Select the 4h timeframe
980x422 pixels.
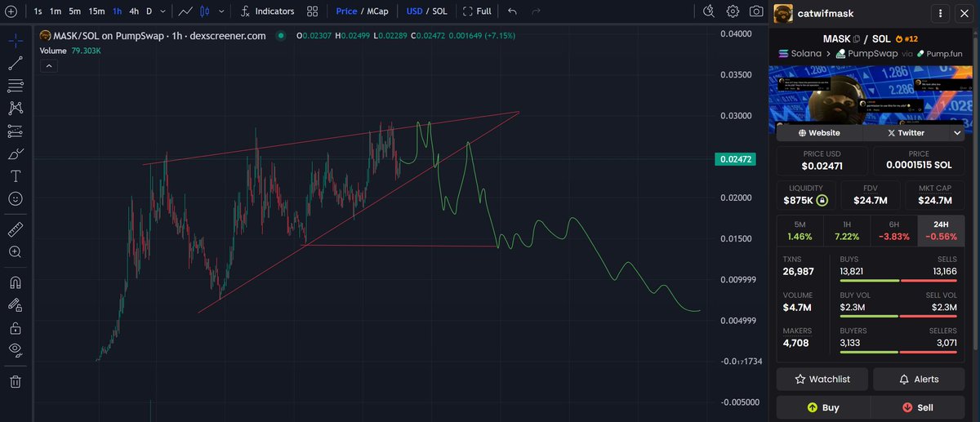click(134, 11)
